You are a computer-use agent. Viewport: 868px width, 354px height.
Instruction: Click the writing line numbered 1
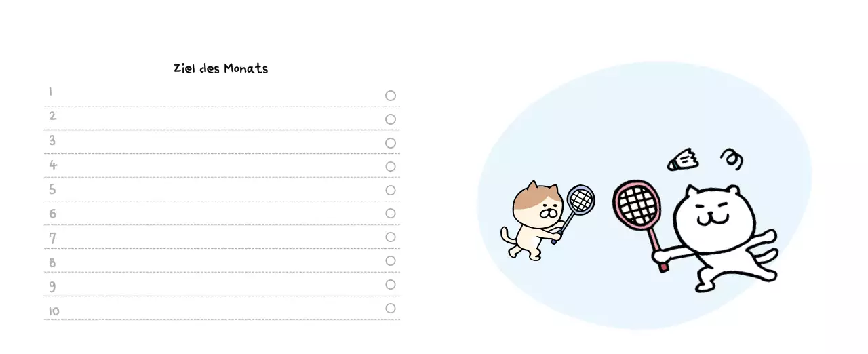point(217,96)
